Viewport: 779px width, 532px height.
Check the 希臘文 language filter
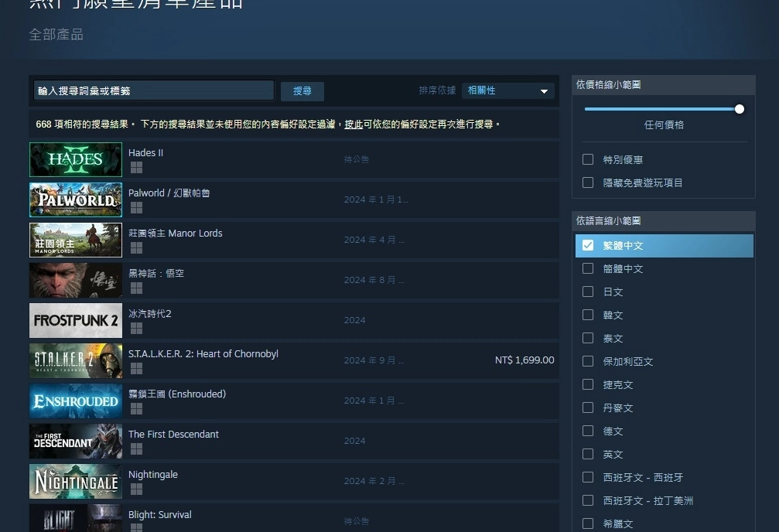click(x=588, y=523)
